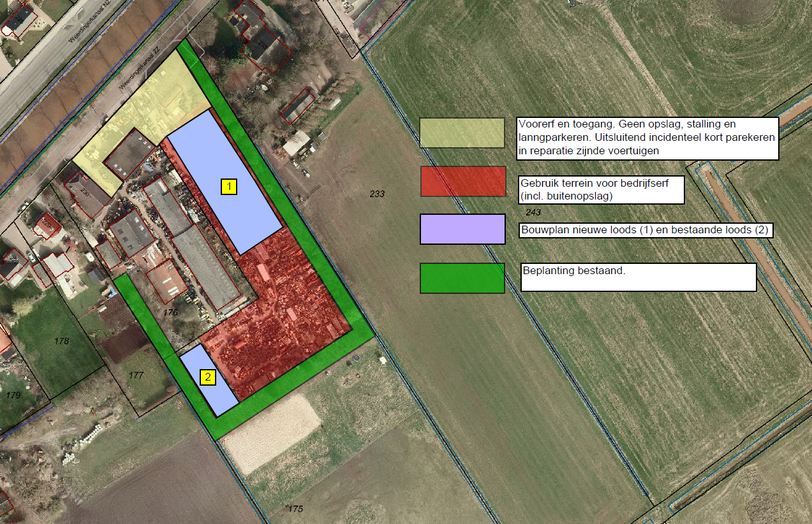
Task: Select the yellow legend color swatch
Action: tap(462, 133)
